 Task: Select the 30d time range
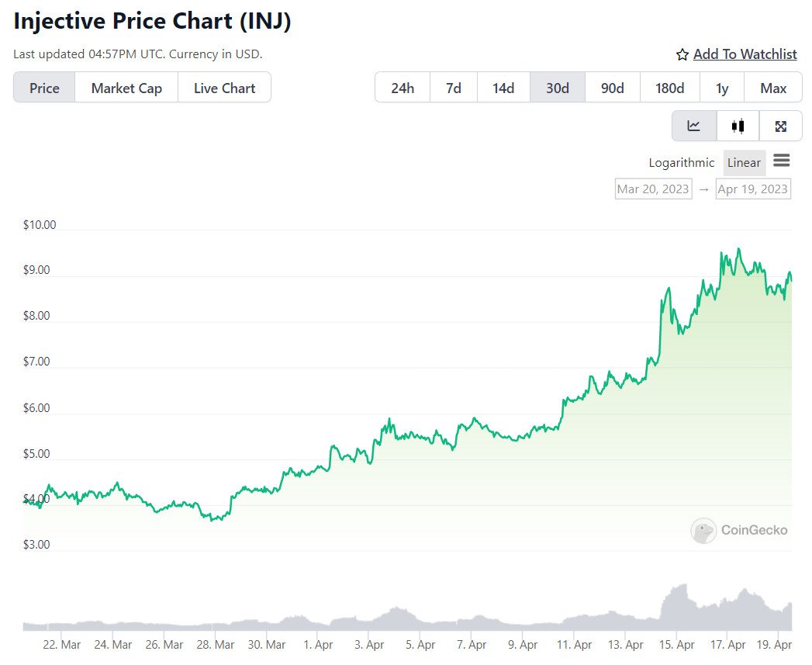tap(557, 88)
